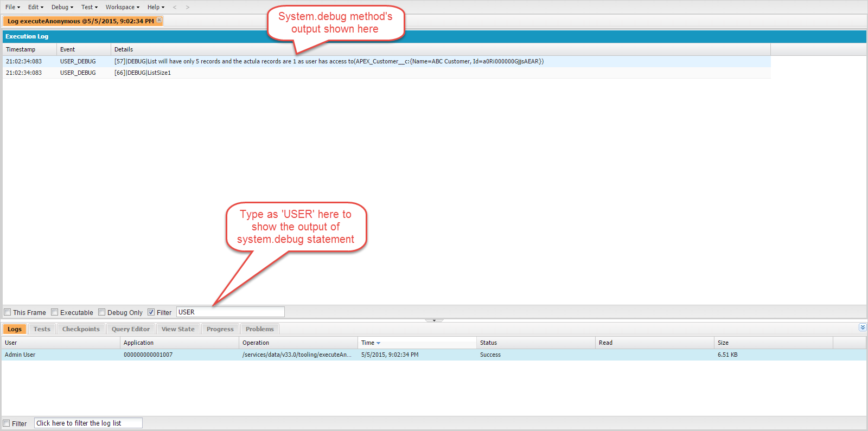This screenshot has width=868, height=431.
Task: Open the Checkpoints tab
Action: 81,329
